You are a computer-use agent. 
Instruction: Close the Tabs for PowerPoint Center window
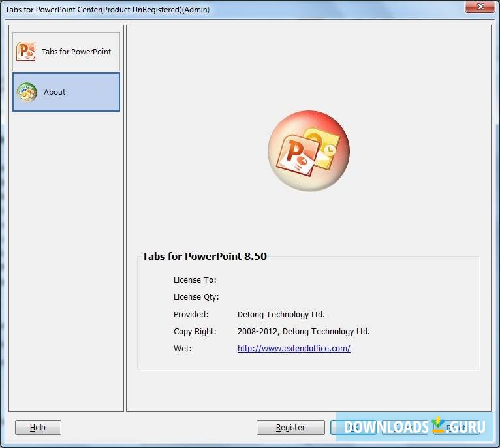pyautogui.click(x=480, y=7)
